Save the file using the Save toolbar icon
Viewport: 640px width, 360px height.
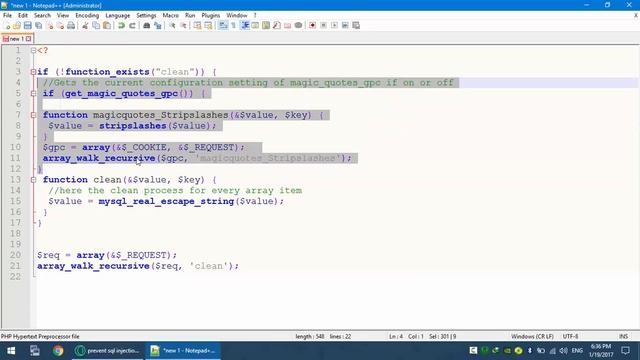[28, 25]
